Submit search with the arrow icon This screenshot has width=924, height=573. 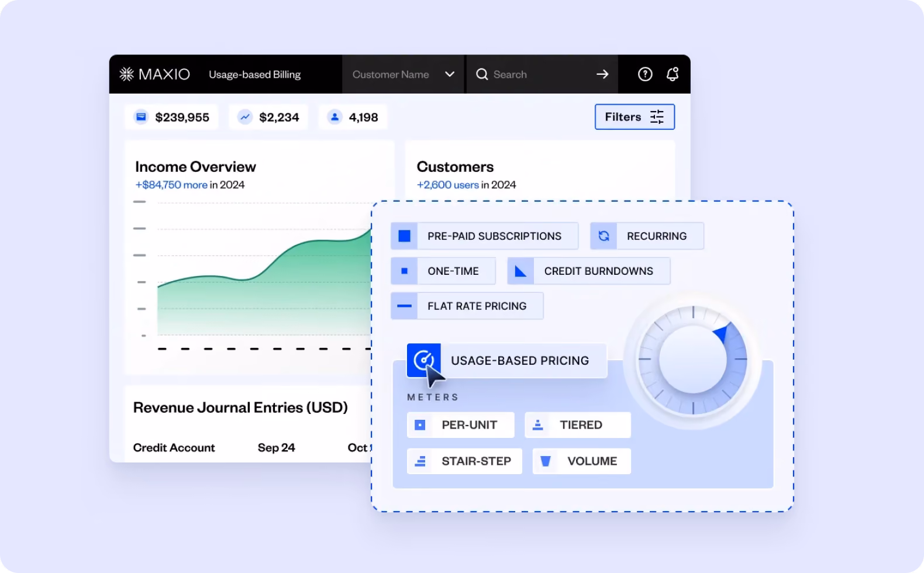pyautogui.click(x=602, y=74)
